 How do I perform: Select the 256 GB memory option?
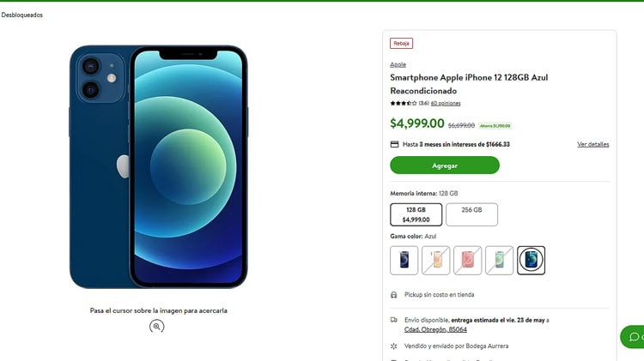tap(471, 214)
